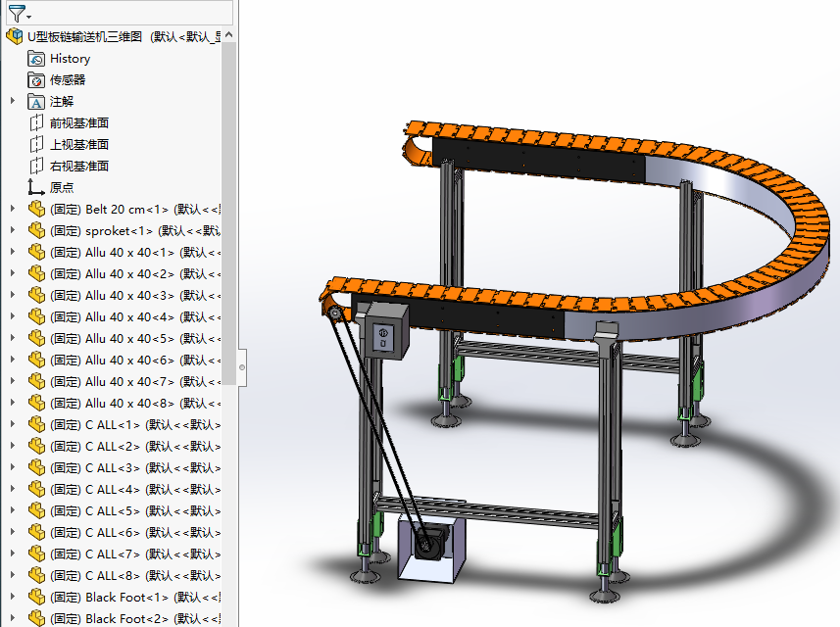Expand the 注解 annotations node
This screenshot has height=627, width=840.
point(13,101)
